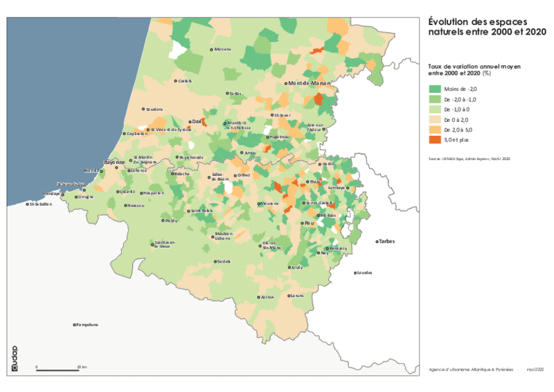Click the Tarbes city label
Screen dimensions: 554x392
point(386,242)
